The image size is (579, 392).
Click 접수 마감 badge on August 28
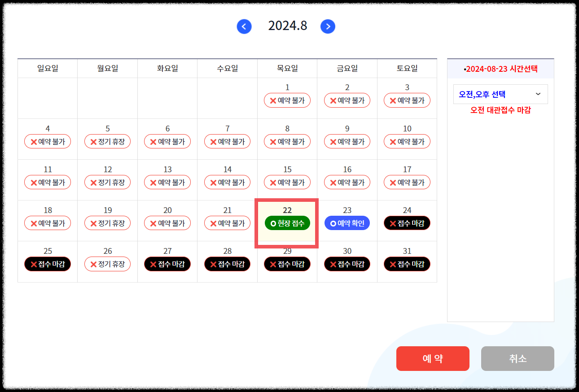coord(228,264)
